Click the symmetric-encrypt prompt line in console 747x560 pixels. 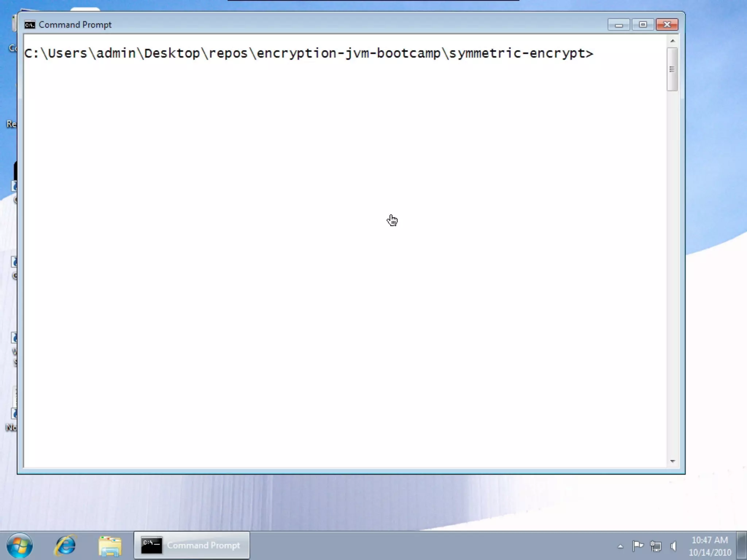[308, 54]
